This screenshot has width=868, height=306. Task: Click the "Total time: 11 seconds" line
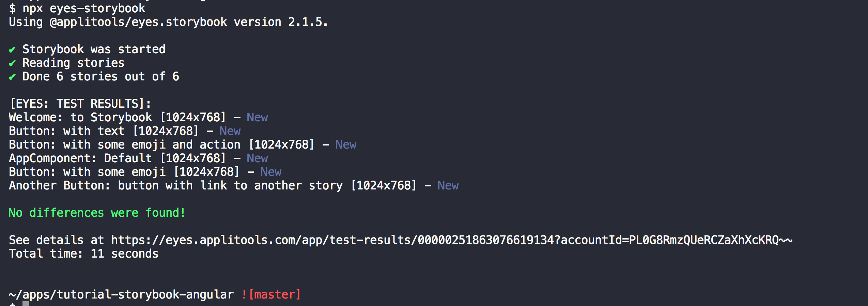(x=84, y=254)
